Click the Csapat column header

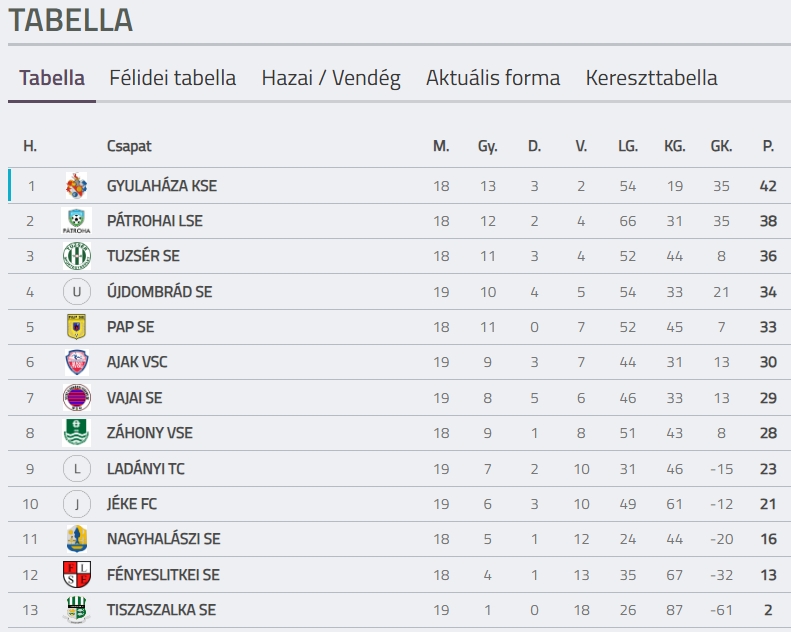129,146
